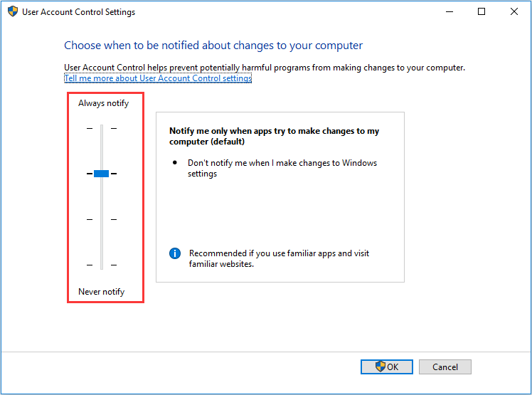Screen dimensions: 532x395
Task: Set slider to the third tick from the top
Action: (102, 219)
